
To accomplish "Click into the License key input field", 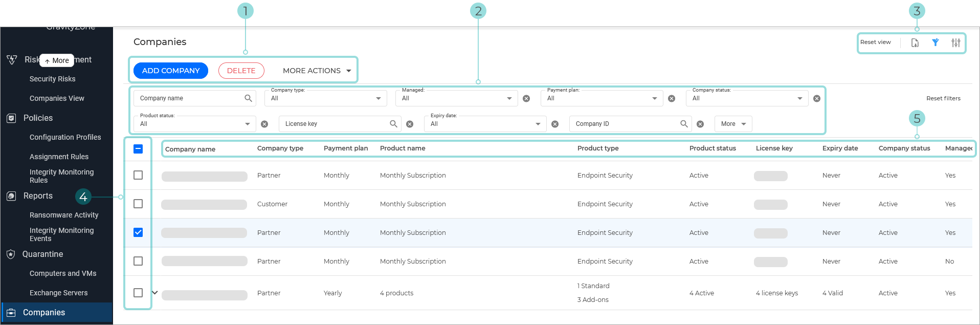I will point(332,124).
